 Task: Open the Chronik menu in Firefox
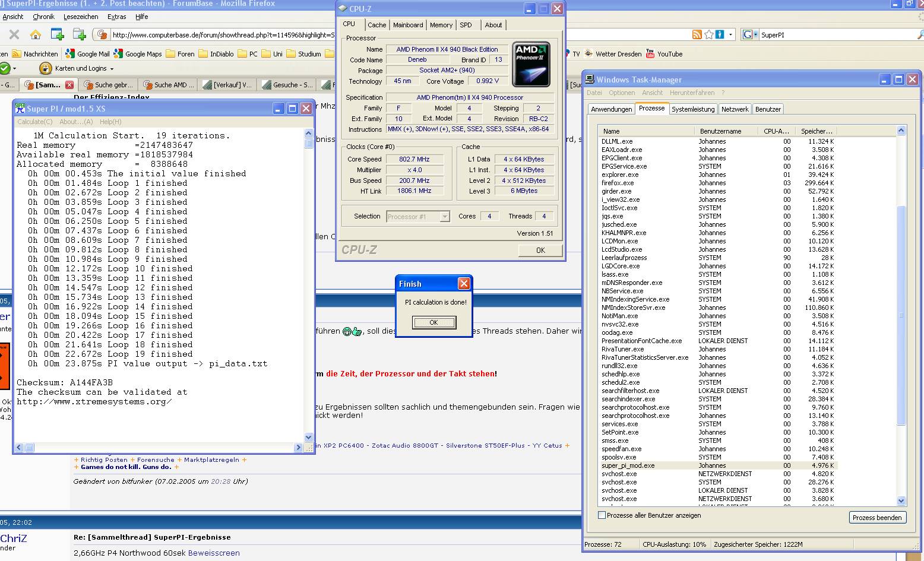coord(43,17)
